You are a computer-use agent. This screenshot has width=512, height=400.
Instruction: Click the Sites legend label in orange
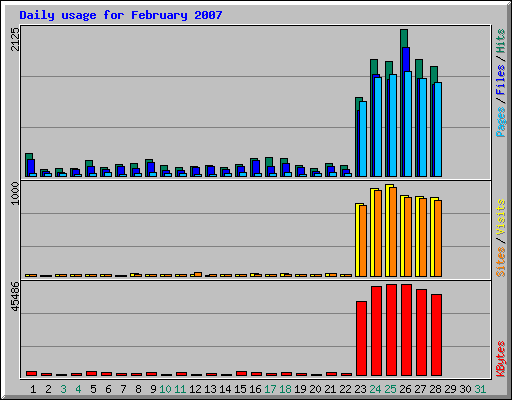[500, 262]
